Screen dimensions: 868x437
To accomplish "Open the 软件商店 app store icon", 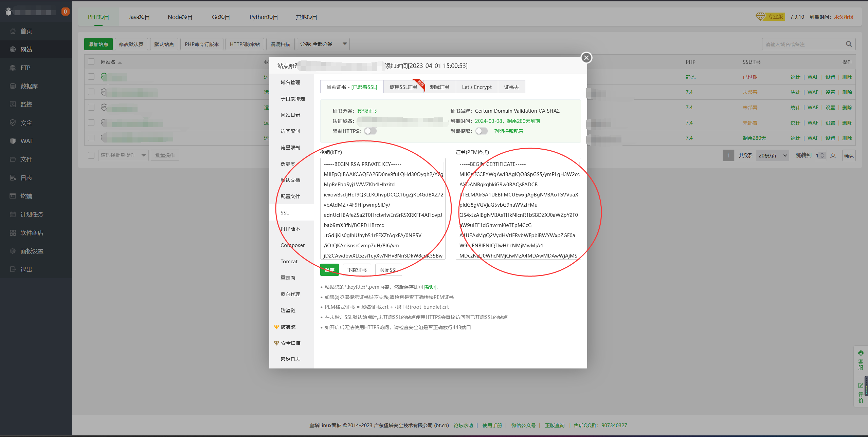I will 13,233.
